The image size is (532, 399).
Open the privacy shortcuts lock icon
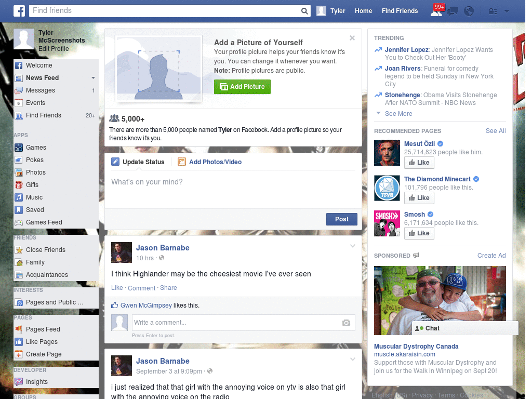493,11
